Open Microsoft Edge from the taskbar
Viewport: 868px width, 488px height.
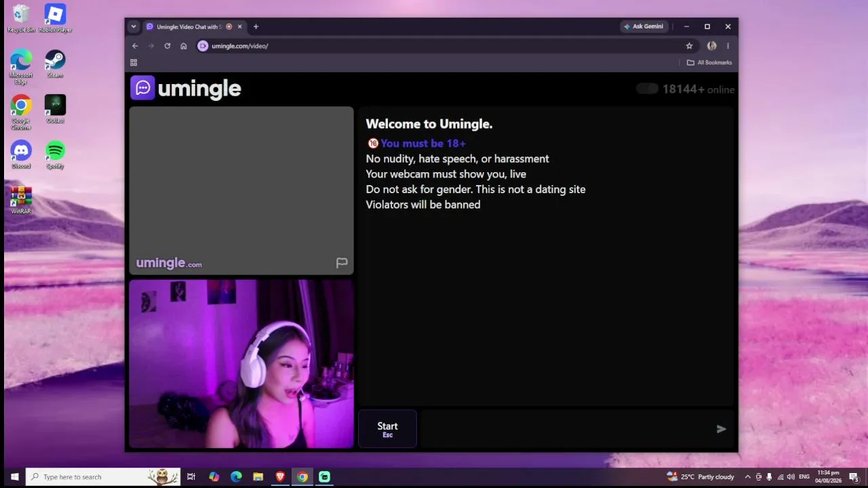coord(236,476)
